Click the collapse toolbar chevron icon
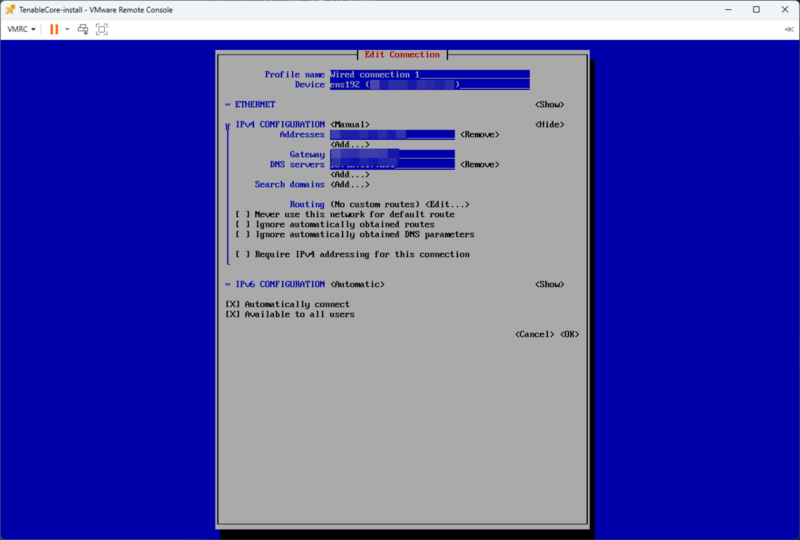The width and height of the screenshot is (800, 540). pos(789,29)
